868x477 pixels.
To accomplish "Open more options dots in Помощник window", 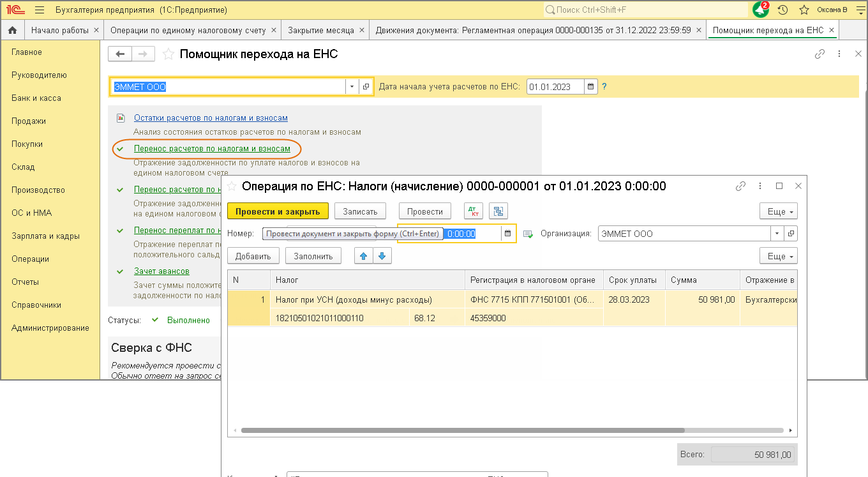I will pos(839,54).
